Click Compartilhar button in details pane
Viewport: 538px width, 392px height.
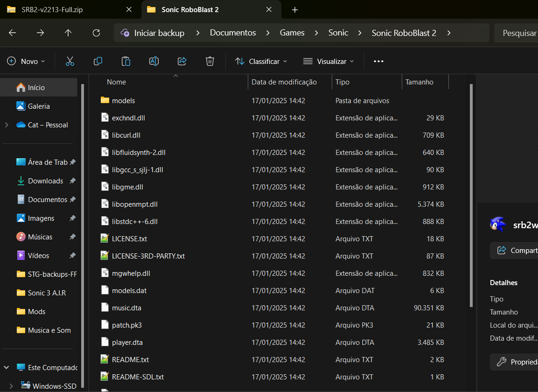(514, 250)
